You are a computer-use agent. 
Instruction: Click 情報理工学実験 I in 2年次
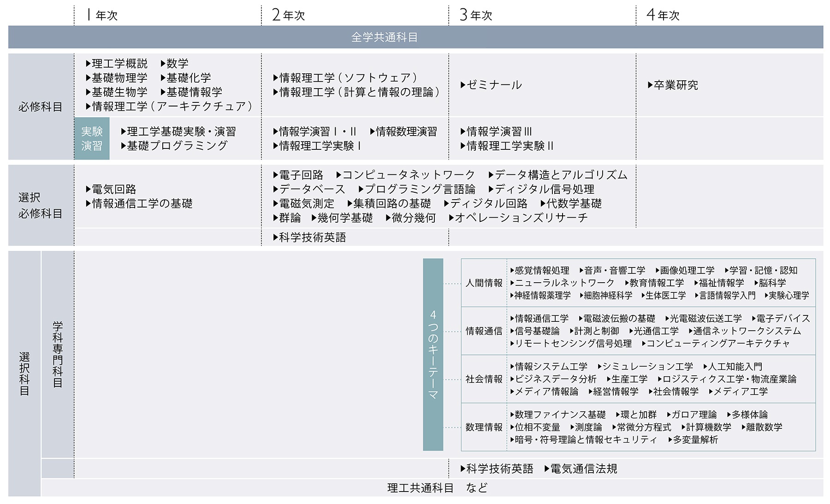[317, 146]
